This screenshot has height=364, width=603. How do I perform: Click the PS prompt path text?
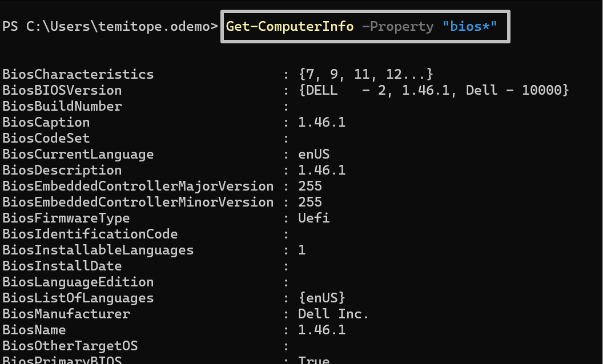(110, 26)
